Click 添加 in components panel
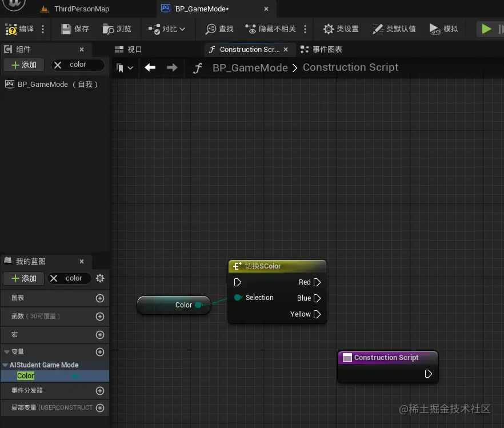504x428 pixels. [24, 65]
